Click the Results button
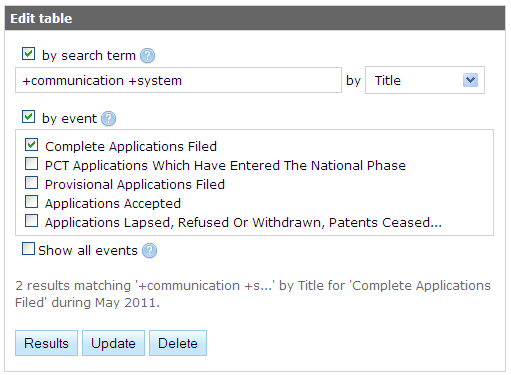Screen dimensions: 511x375 46,343
